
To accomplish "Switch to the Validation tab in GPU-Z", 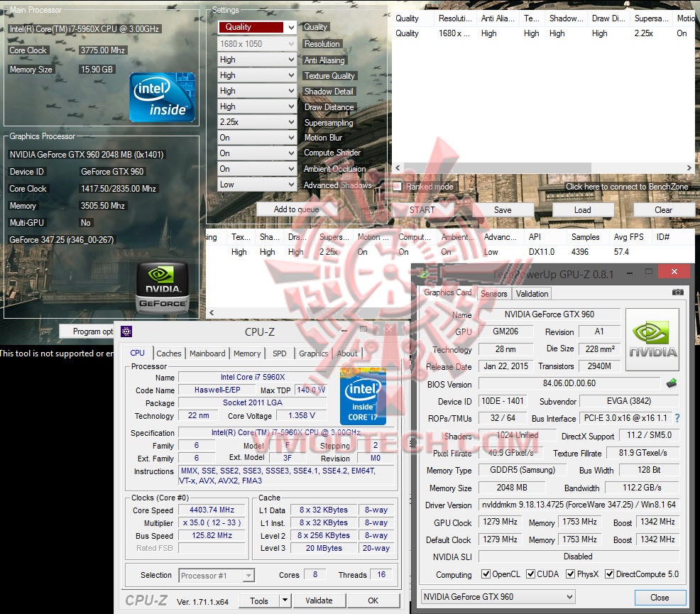I will (532, 294).
